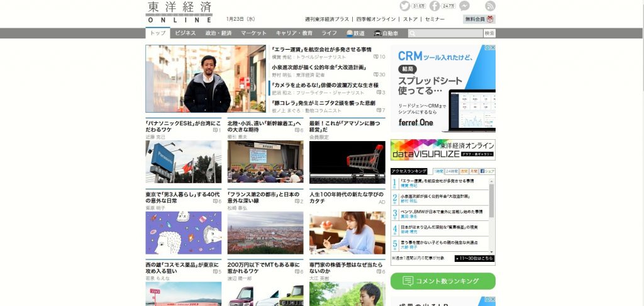The image size is (644, 306).
Task: Open the ライフ navigation menu
Action: click(x=330, y=33)
